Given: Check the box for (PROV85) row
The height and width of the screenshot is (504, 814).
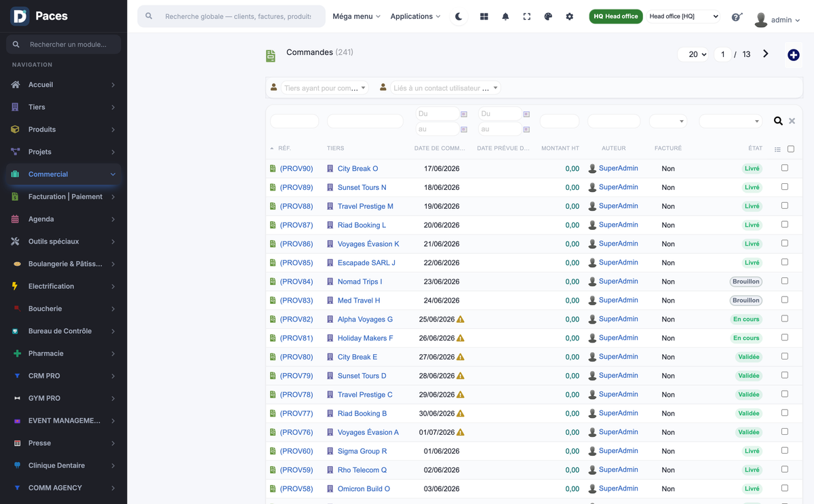Looking at the screenshot, I should point(785,262).
